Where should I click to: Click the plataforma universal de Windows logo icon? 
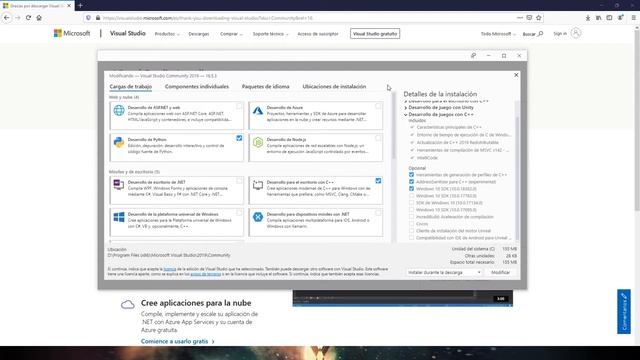(119, 217)
